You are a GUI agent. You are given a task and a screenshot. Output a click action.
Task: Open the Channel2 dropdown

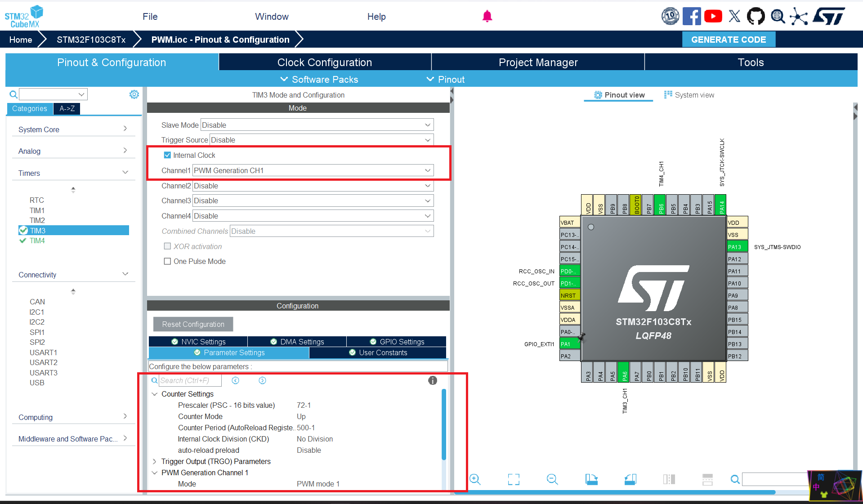[x=313, y=186]
